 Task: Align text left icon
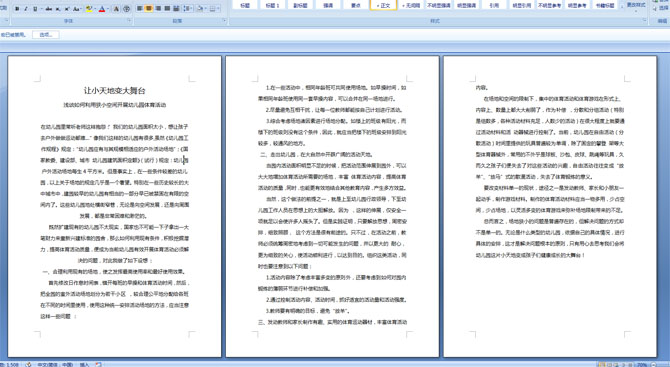139,8
